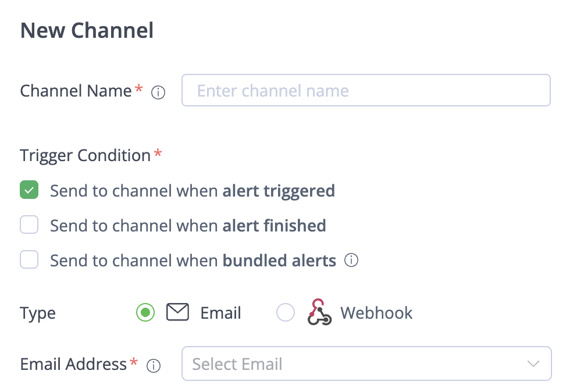
Task: Click the 'Send to channel when alert triggered' label
Action: click(x=192, y=191)
